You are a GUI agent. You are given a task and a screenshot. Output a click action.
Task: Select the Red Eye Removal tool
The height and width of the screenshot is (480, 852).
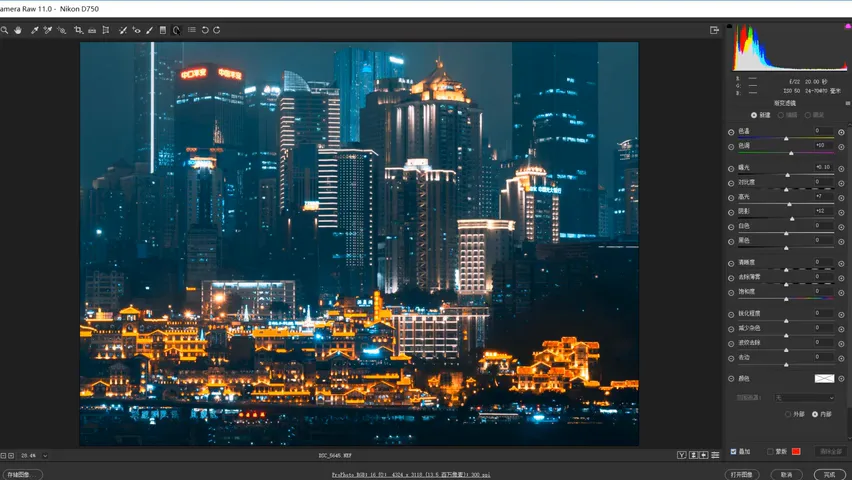tap(136, 30)
